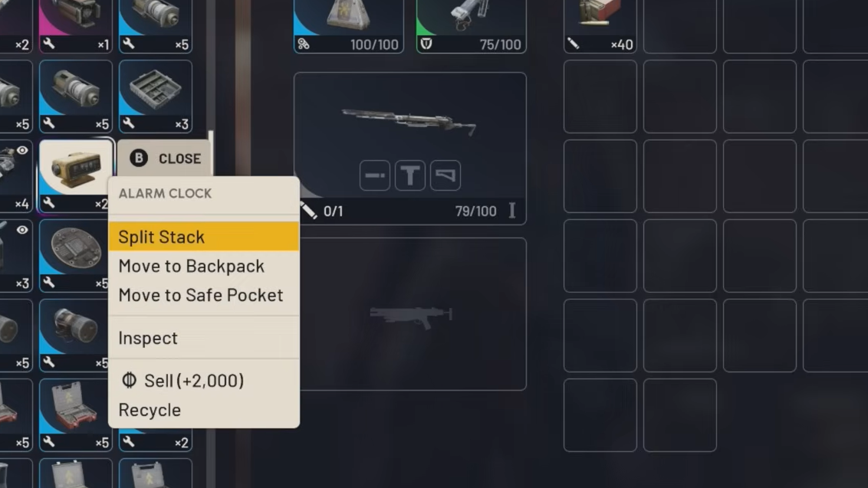Choose Split Stack from the context menu
Viewport: 868px width, 488px height.
point(204,237)
